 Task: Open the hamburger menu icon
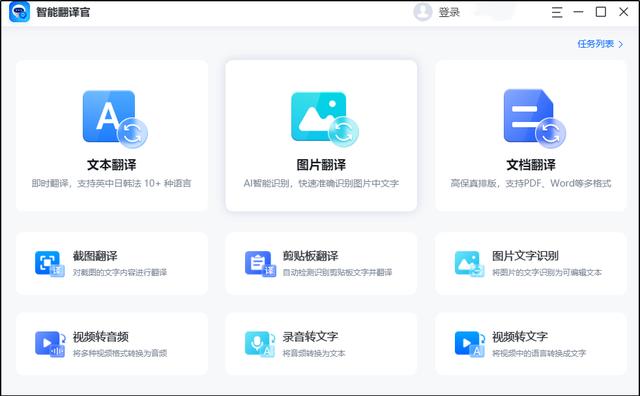click(x=557, y=12)
